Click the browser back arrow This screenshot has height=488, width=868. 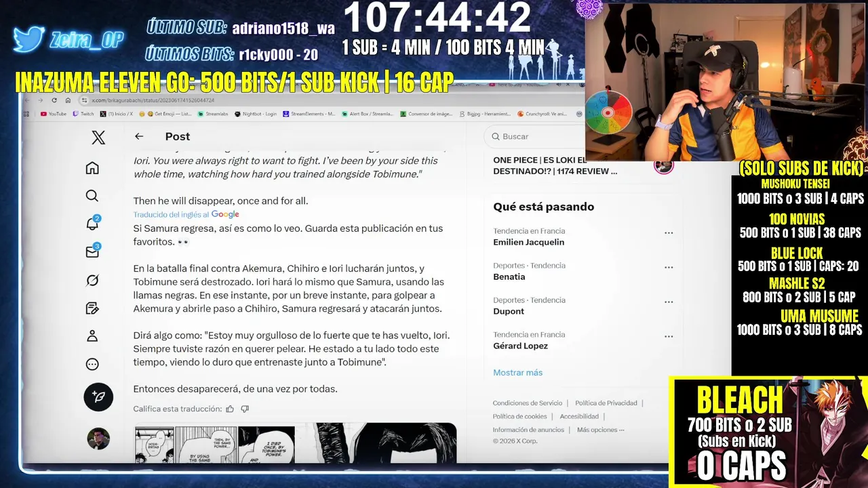pos(27,100)
